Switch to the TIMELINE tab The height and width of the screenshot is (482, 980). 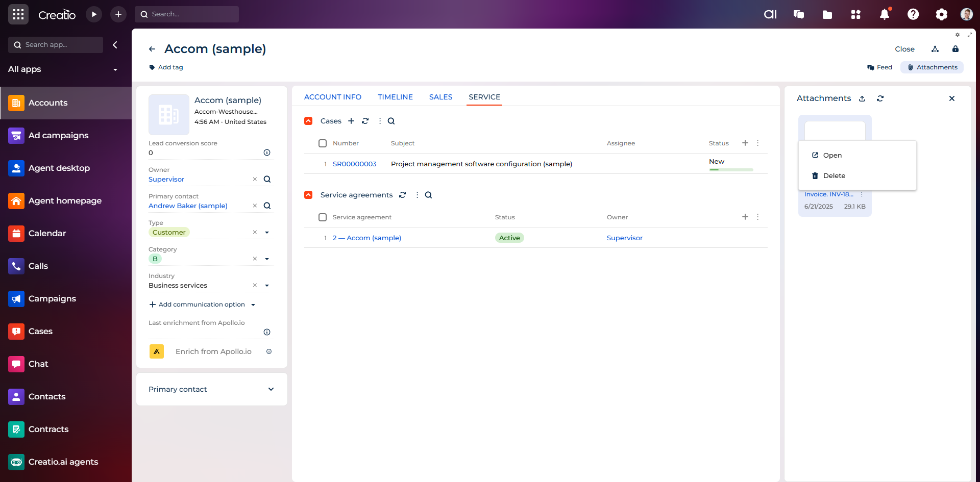(x=395, y=97)
